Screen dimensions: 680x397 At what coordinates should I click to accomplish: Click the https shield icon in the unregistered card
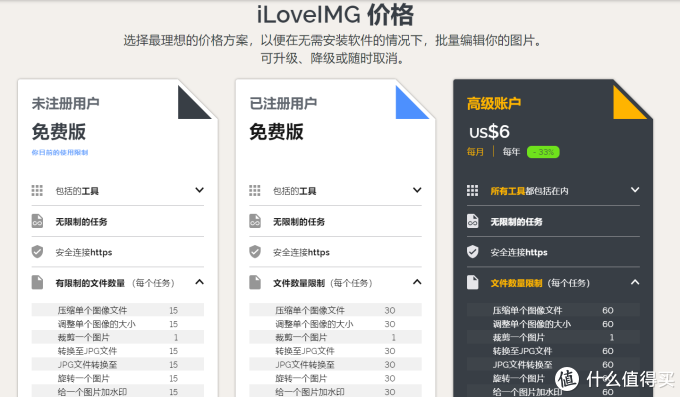(37, 252)
